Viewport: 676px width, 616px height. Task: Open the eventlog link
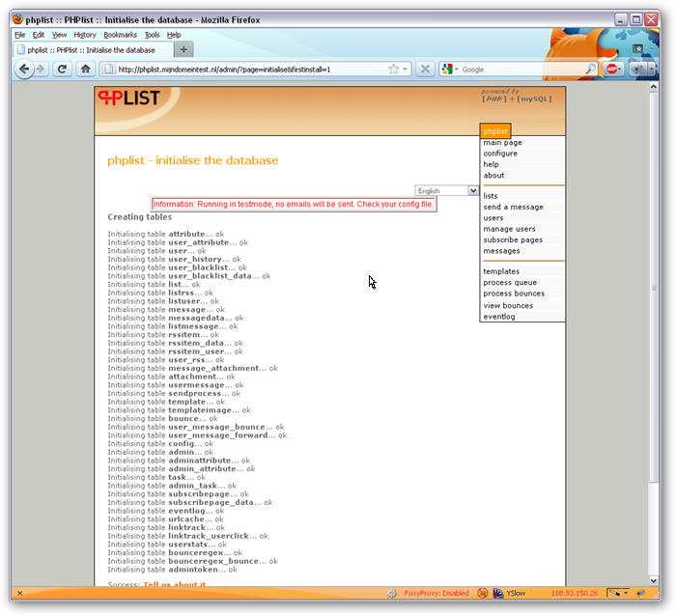499,317
